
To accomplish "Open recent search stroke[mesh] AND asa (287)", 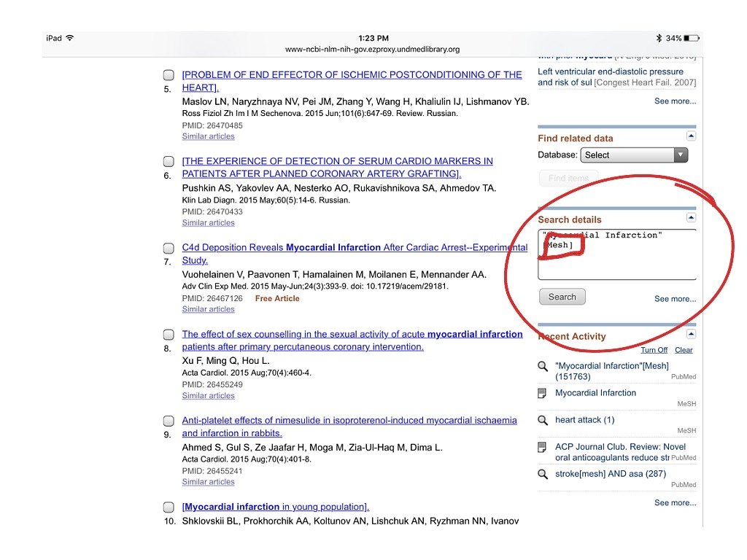I will point(611,474).
